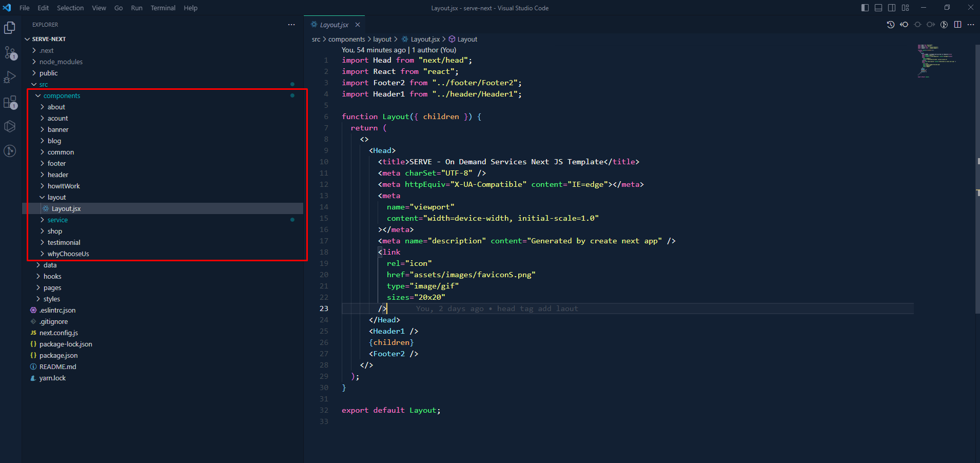Expand the public folder
980x463 pixels.
tap(163, 73)
